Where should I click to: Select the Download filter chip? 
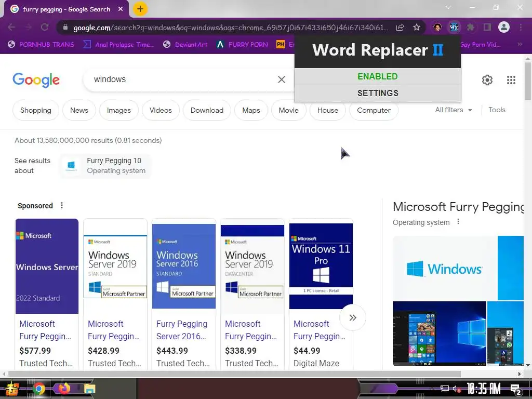[x=207, y=110]
